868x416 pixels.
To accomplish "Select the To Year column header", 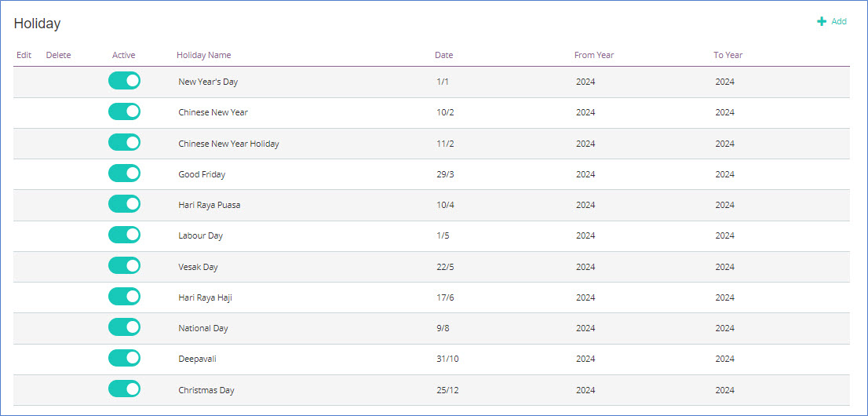I will [x=728, y=55].
